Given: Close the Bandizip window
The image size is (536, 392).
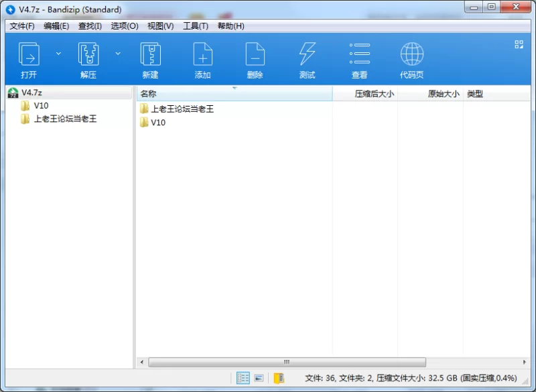Looking at the screenshot, I should point(516,7).
